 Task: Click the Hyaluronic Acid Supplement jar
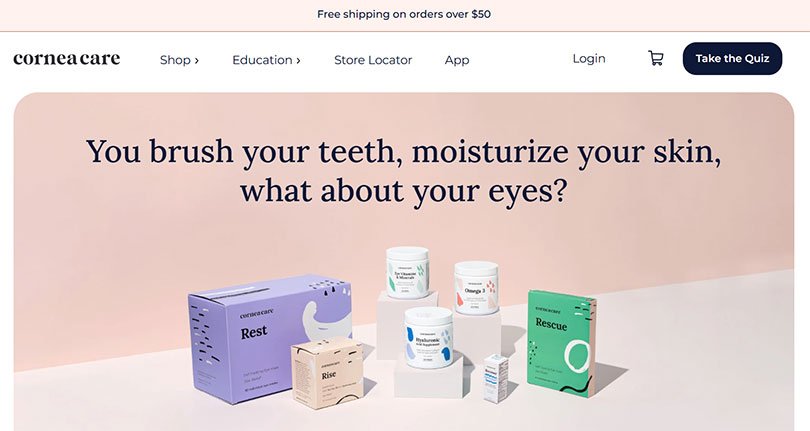pyautogui.click(x=428, y=337)
